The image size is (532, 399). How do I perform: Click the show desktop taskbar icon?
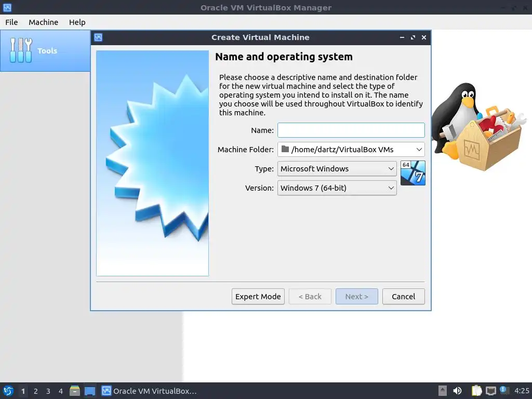[x=90, y=391]
